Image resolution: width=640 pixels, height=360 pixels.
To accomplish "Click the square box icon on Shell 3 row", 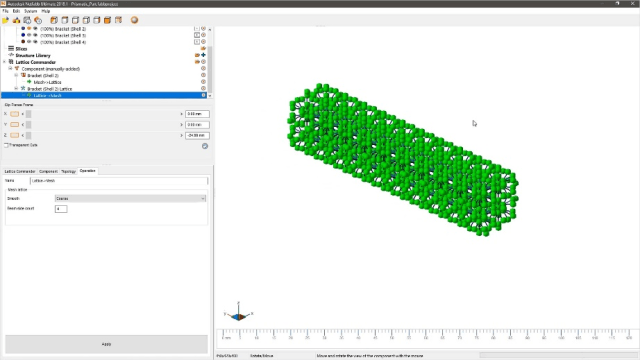I will (x=197, y=35).
